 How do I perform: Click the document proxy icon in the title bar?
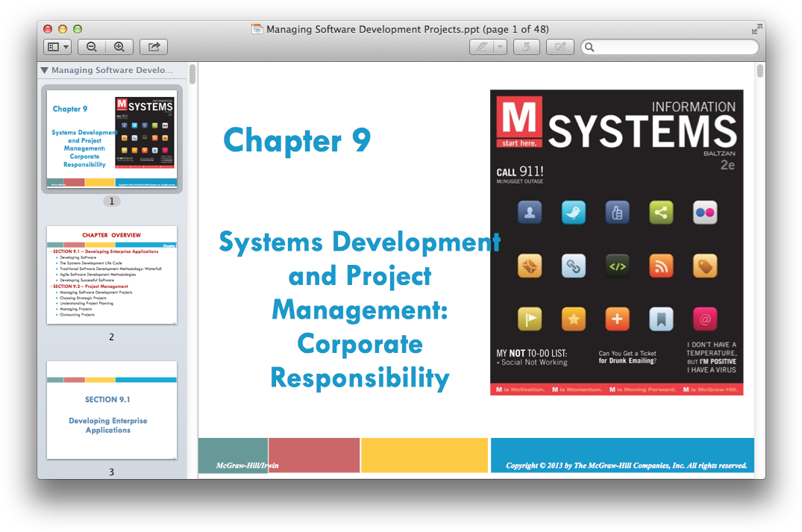tap(257, 28)
